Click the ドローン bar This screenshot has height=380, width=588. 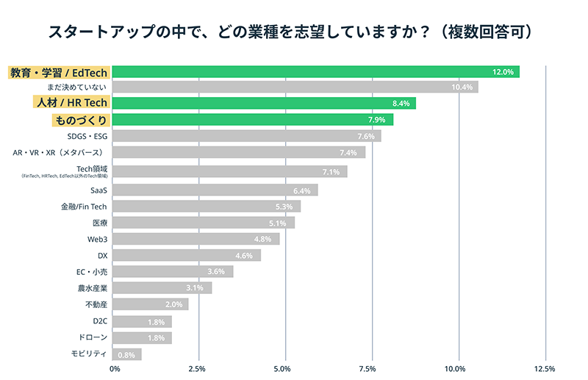point(142,337)
